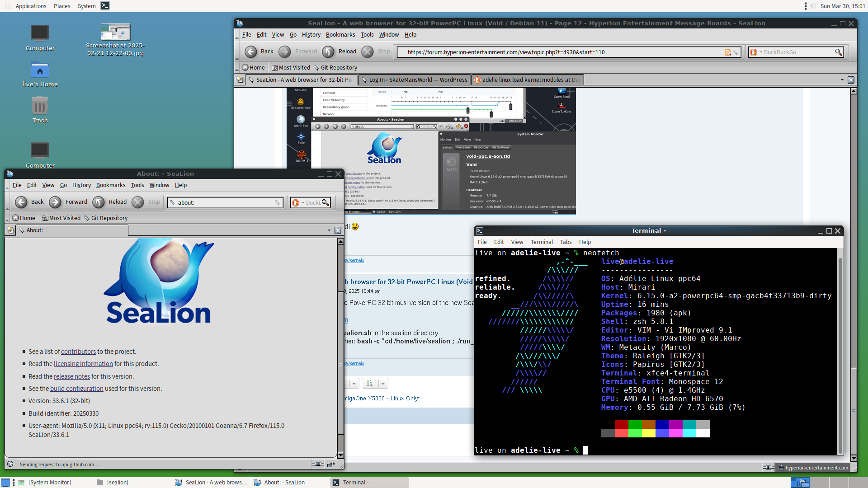Switch to the SkateMansWorld WordPress tab

coord(414,80)
